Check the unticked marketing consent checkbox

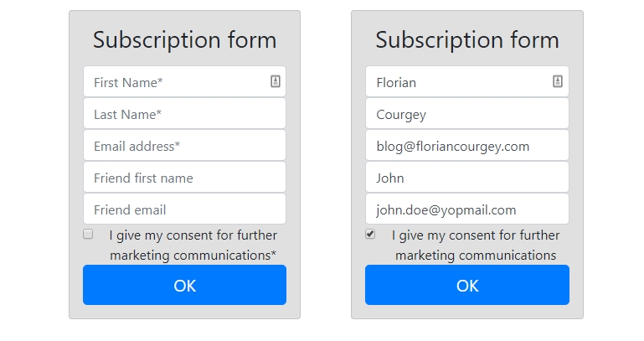(88, 235)
